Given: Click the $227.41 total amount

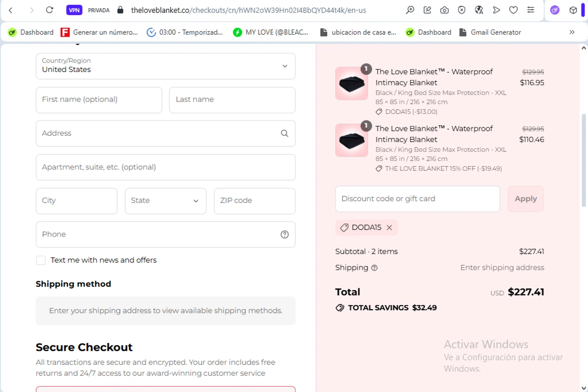Looking at the screenshot, I should (526, 292).
